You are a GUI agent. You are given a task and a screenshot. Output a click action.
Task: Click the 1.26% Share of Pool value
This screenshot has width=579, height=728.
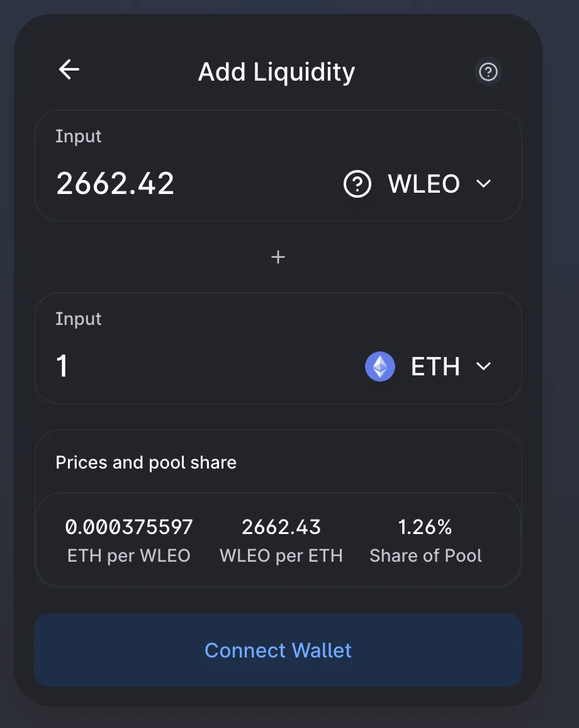click(x=425, y=527)
